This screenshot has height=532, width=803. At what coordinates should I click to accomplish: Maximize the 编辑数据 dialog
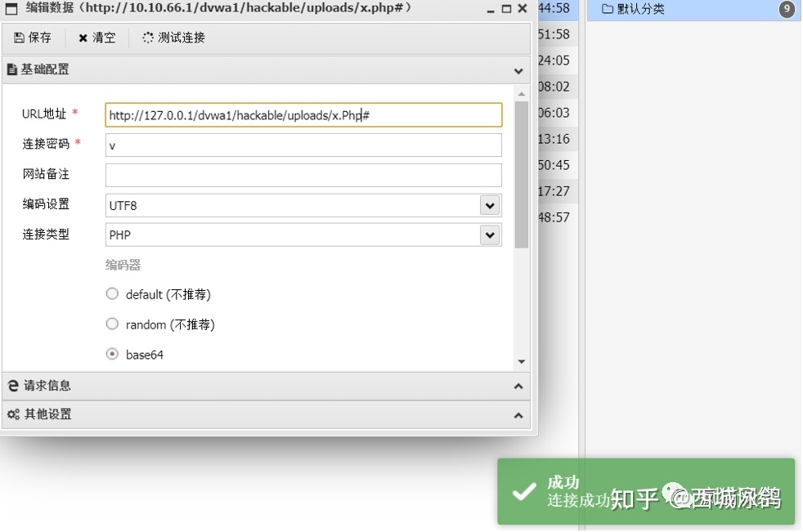click(506, 9)
